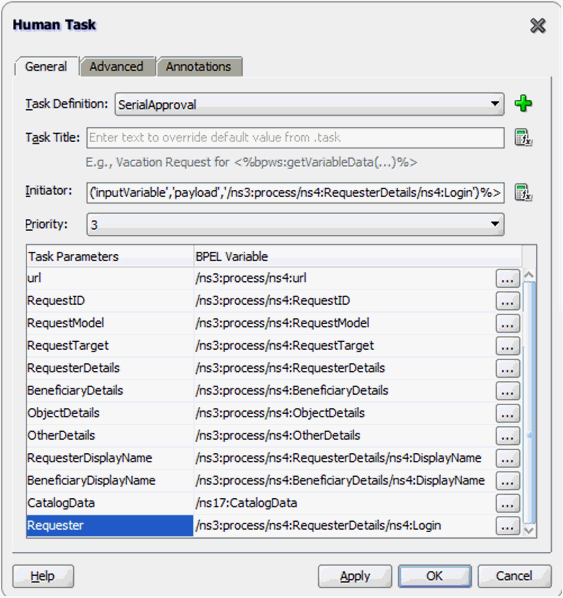Viewport: 563px width, 598px height.
Task: Browse BPEL variable for RequestModel row
Action: pyautogui.click(x=507, y=323)
